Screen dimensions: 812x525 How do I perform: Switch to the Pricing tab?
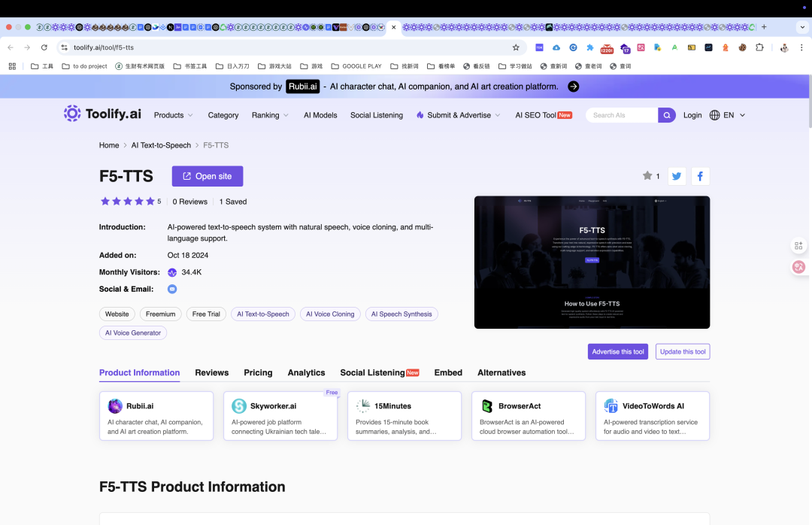coord(258,372)
